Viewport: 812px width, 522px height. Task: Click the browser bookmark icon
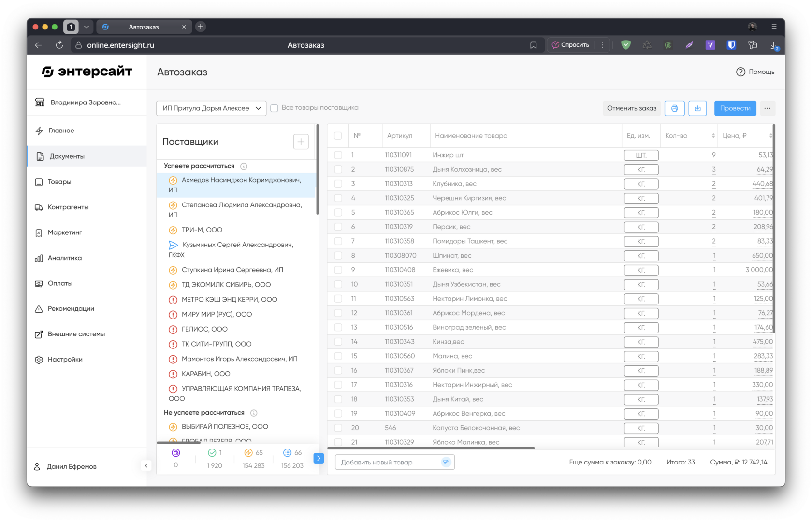coord(534,45)
